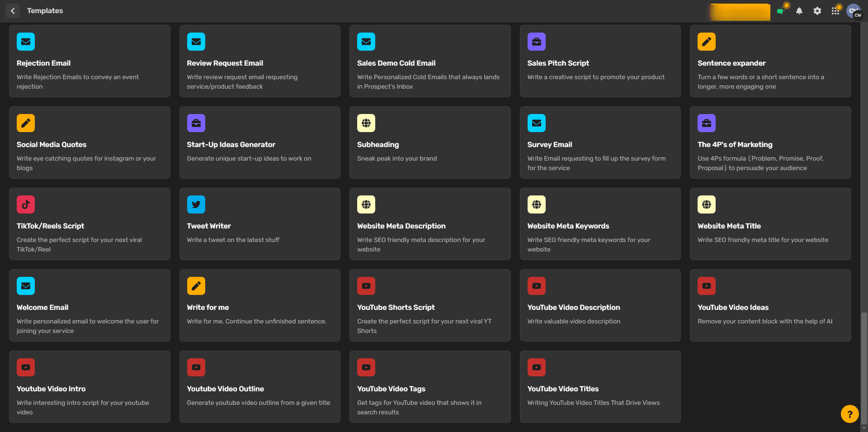This screenshot has height=432, width=868.
Task: Open the settings gear icon
Action: click(x=817, y=10)
